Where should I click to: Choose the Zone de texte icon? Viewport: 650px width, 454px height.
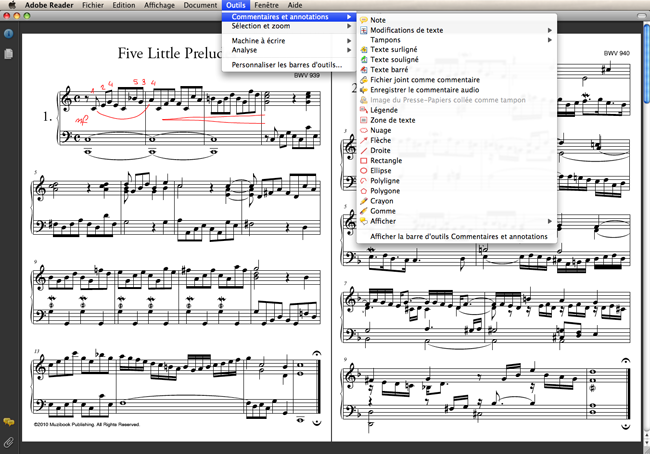tap(364, 120)
